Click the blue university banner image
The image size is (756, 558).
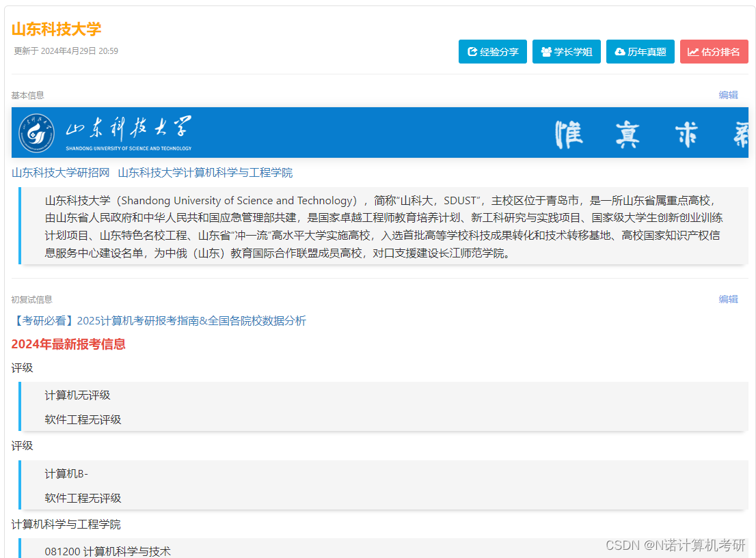(380, 132)
